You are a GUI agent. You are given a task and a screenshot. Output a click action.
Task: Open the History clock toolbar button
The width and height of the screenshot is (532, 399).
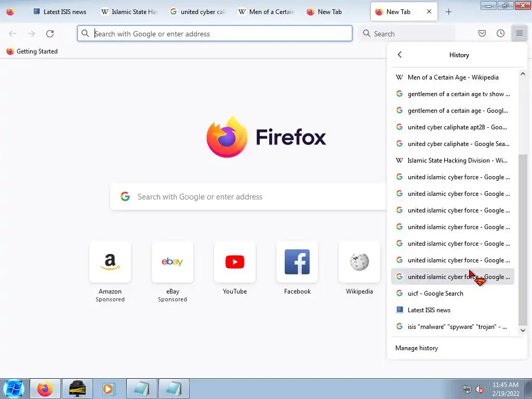pos(500,33)
